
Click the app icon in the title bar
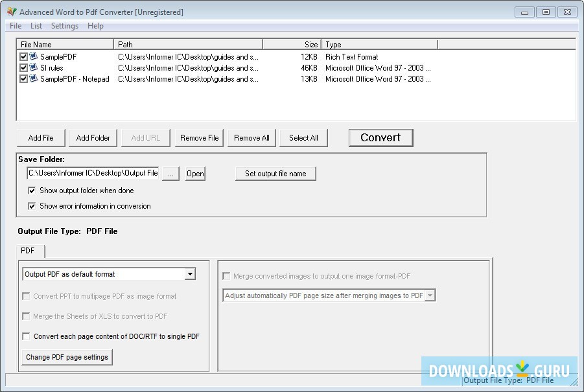coord(12,12)
